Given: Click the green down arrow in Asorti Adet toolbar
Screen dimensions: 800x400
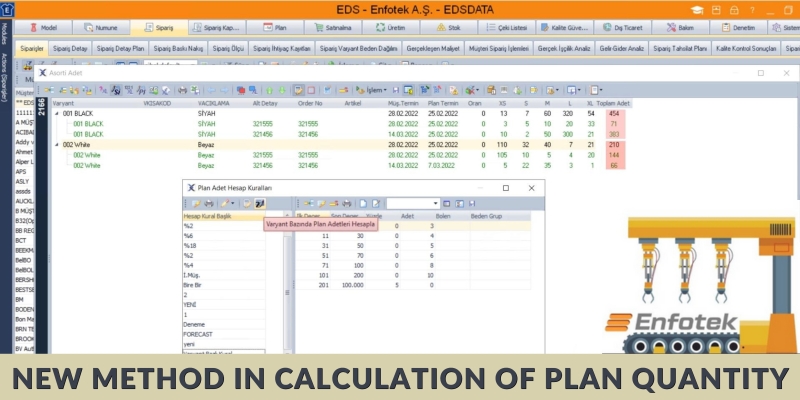Looking at the screenshot, I should pos(282,90).
